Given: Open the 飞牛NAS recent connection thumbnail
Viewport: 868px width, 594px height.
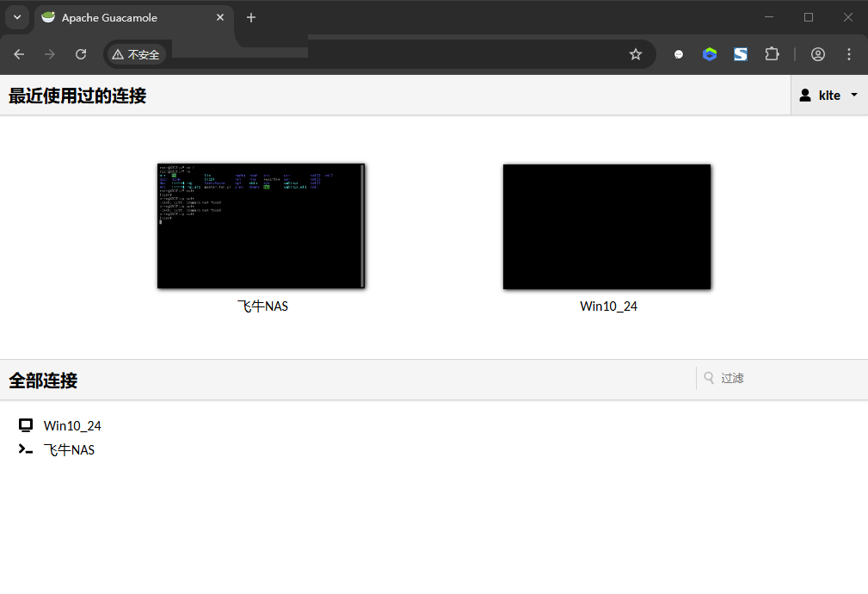Looking at the screenshot, I should tap(262, 226).
